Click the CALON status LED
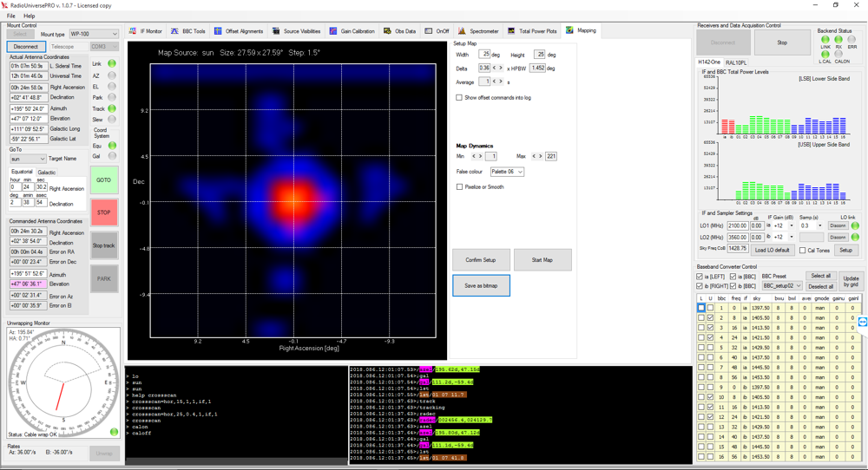Image resolution: width=868 pixels, height=470 pixels. pos(838,54)
